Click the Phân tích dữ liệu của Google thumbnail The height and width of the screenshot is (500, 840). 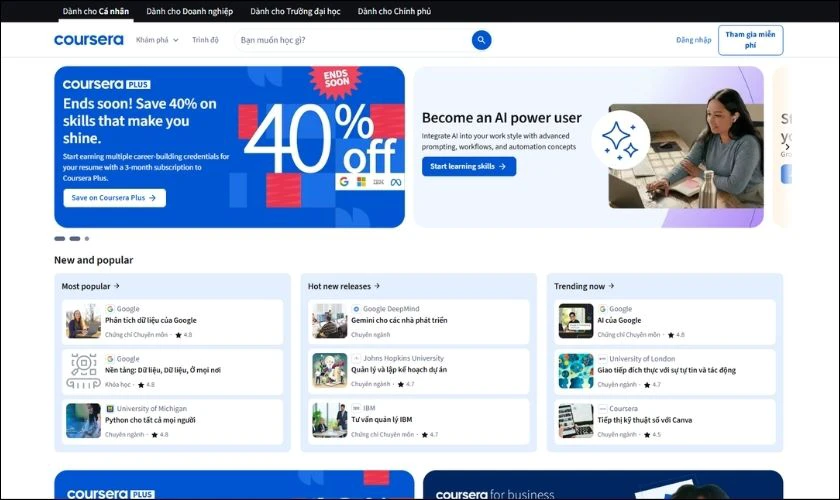click(x=83, y=321)
